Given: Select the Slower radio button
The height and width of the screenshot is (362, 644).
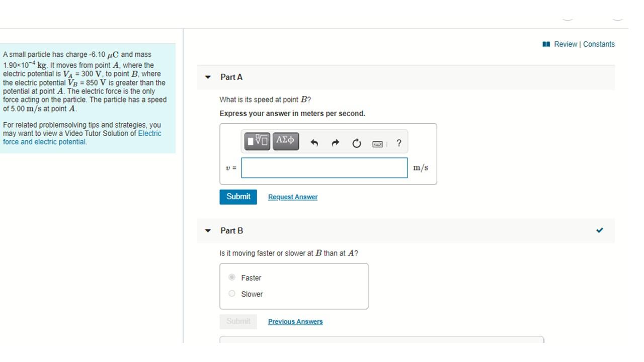Looking at the screenshot, I should [232, 293].
